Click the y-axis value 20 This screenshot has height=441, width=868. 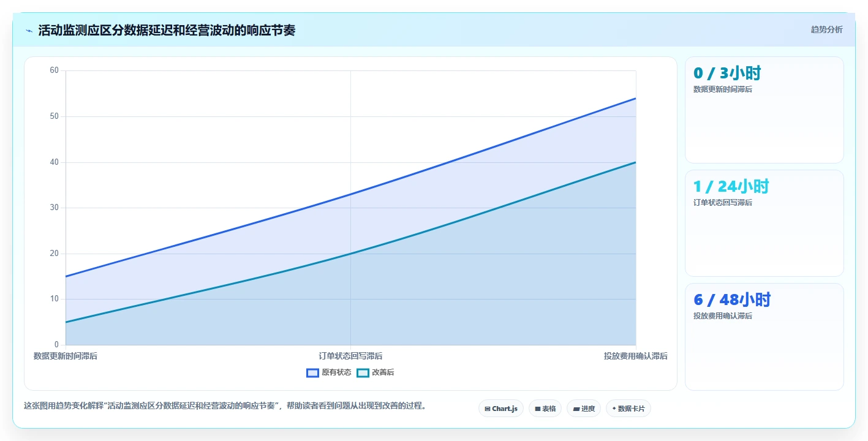click(54, 254)
